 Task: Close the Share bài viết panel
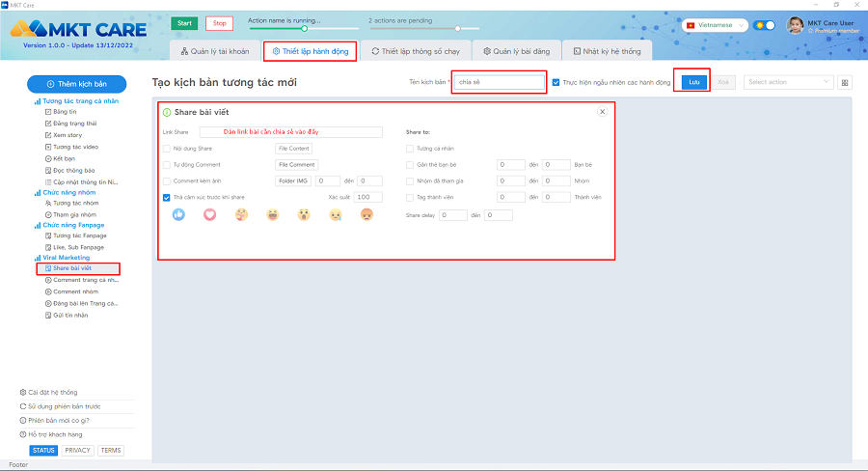[603, 112]
